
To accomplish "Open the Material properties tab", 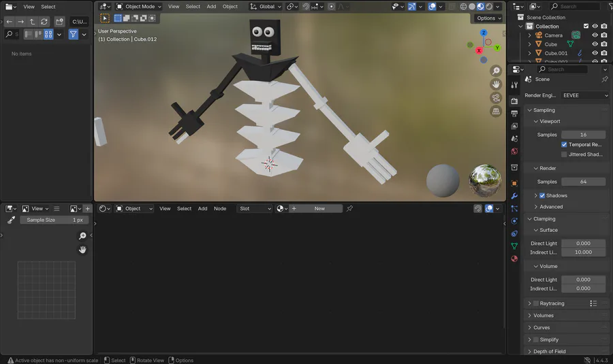I will click(514, 259).
